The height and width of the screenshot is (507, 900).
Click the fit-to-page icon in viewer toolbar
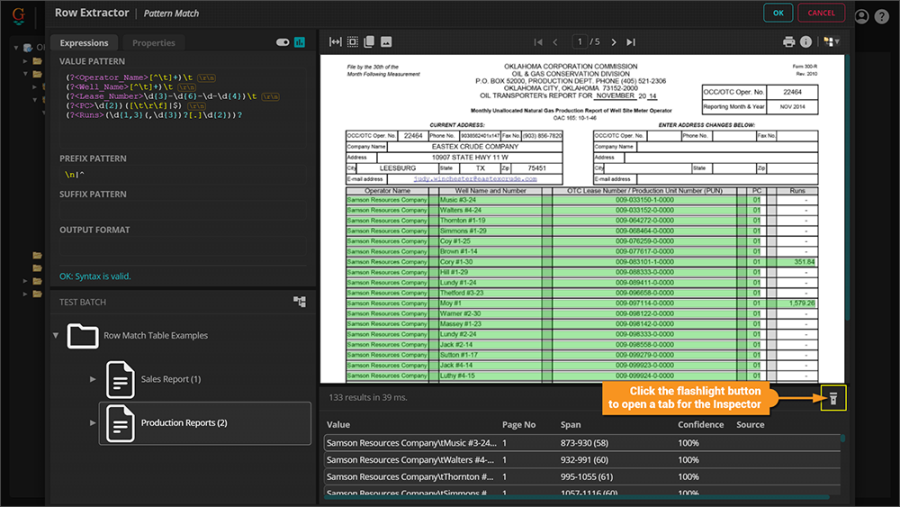[x=353, y=42]
